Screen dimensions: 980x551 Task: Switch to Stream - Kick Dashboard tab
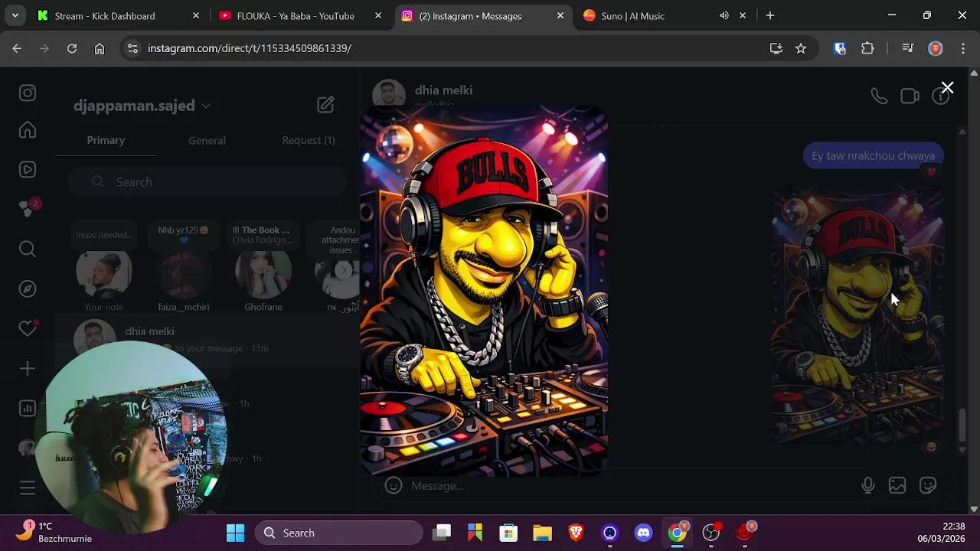click(x=119, y=15)
